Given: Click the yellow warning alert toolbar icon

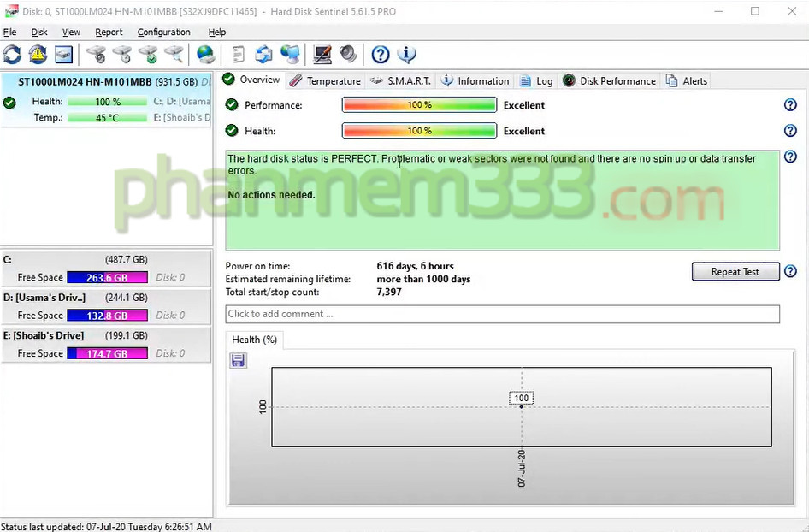Looking at the screenshot, I should [x=38, y=55].
